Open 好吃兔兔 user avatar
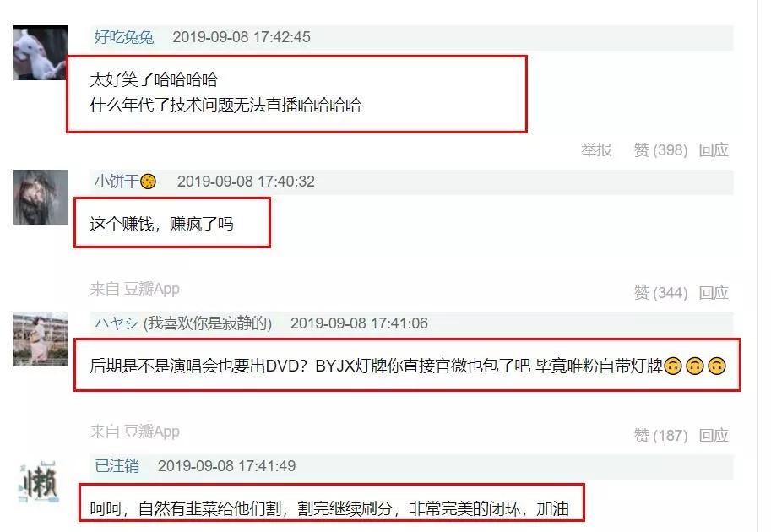The image size is (771, 532). pyautogui.click(x=40, y=52)
